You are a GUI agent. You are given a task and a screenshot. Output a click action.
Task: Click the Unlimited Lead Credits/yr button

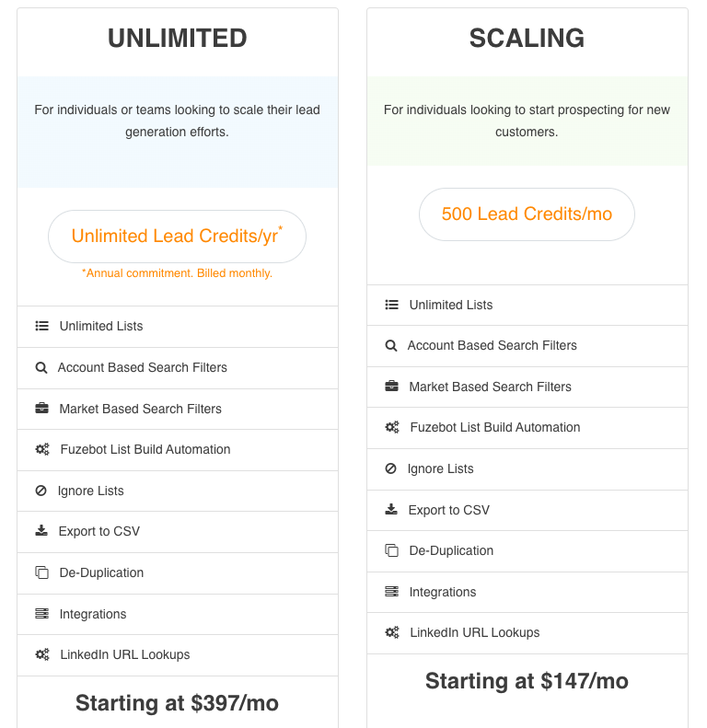click(x=177, y=237)
